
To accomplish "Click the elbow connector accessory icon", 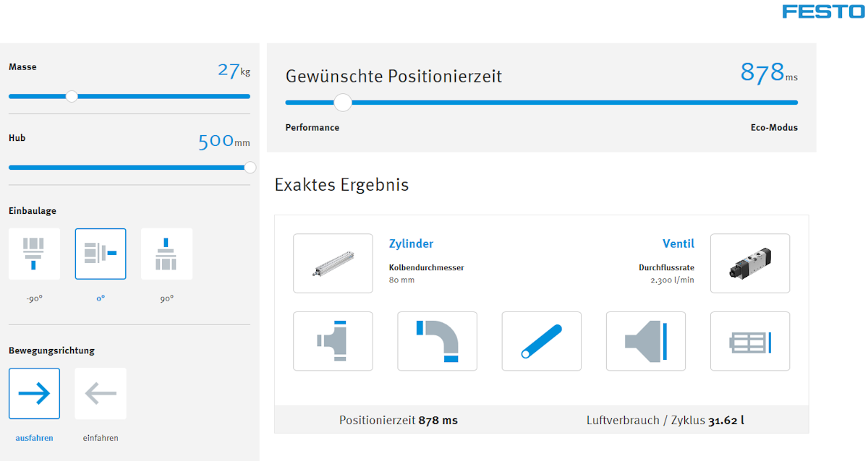I will point(437,341).
